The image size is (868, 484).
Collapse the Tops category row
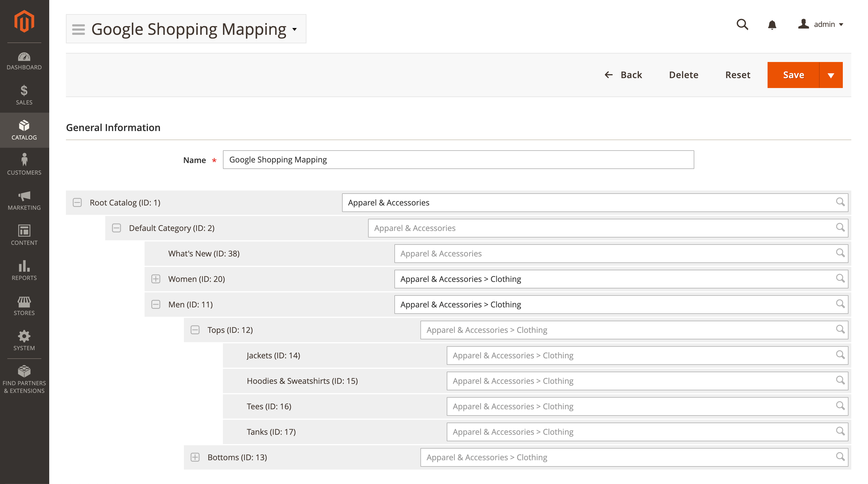[195, 330]
